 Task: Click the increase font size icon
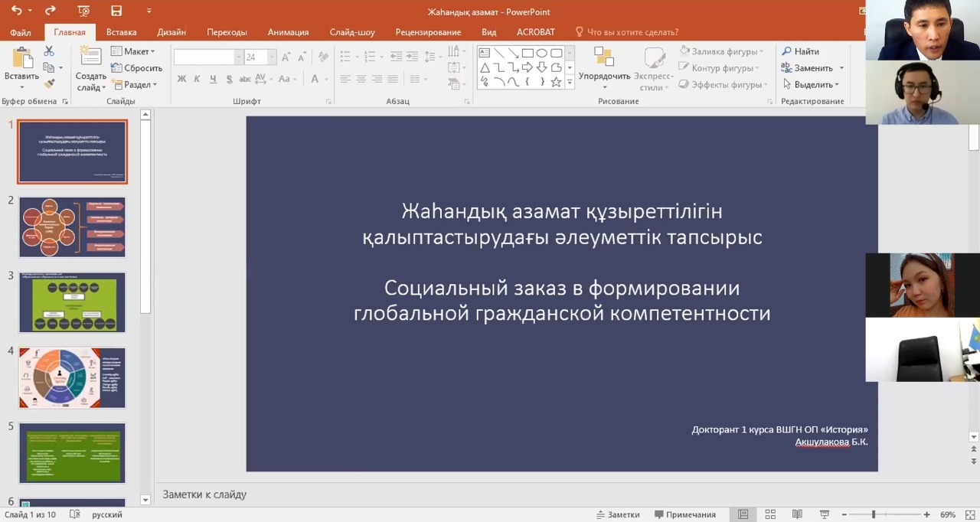[x=286, y=57]
